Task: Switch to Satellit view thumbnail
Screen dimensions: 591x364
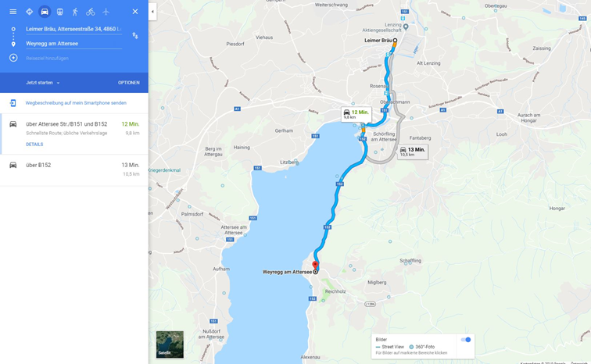Action: [170, 344]
